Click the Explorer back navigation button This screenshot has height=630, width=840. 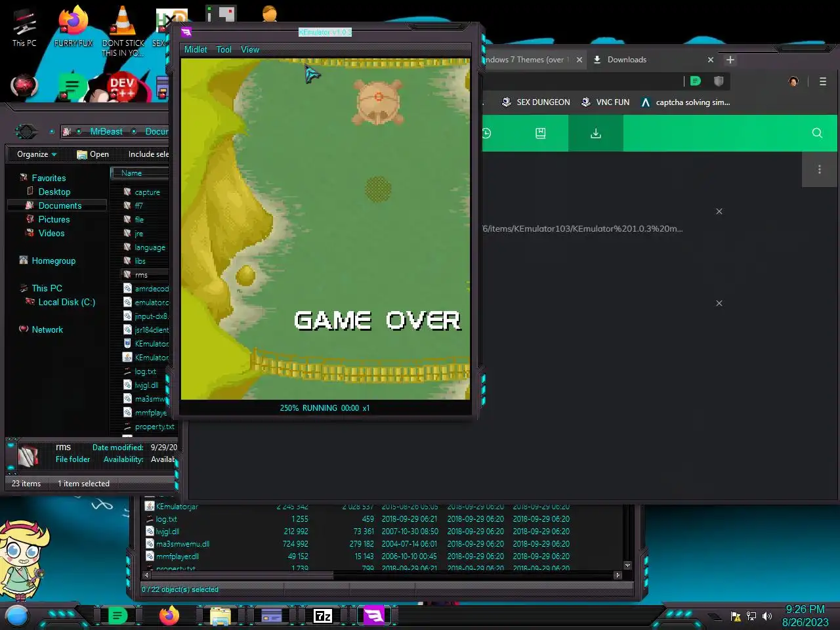coord(26,131)
